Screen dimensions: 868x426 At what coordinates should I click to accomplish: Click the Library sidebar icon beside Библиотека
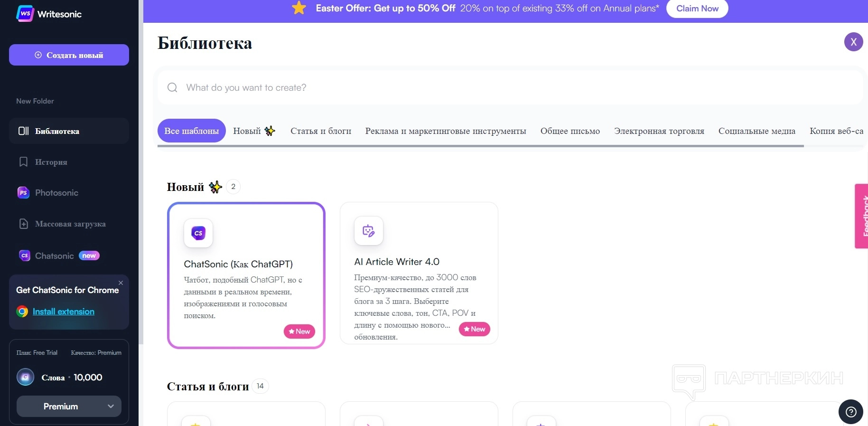(x=23, y=131)
